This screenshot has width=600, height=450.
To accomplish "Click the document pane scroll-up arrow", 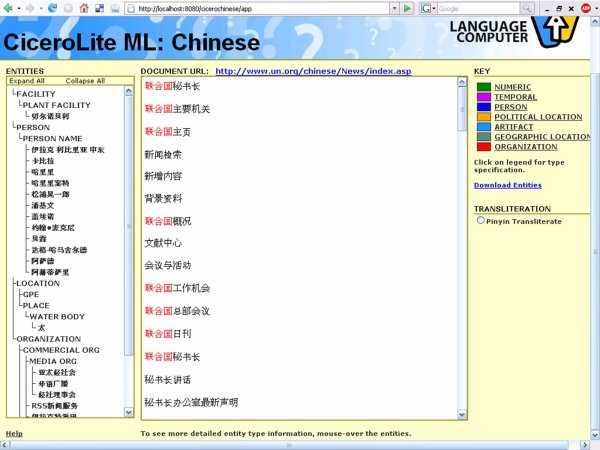I will [x=462, y=82].
